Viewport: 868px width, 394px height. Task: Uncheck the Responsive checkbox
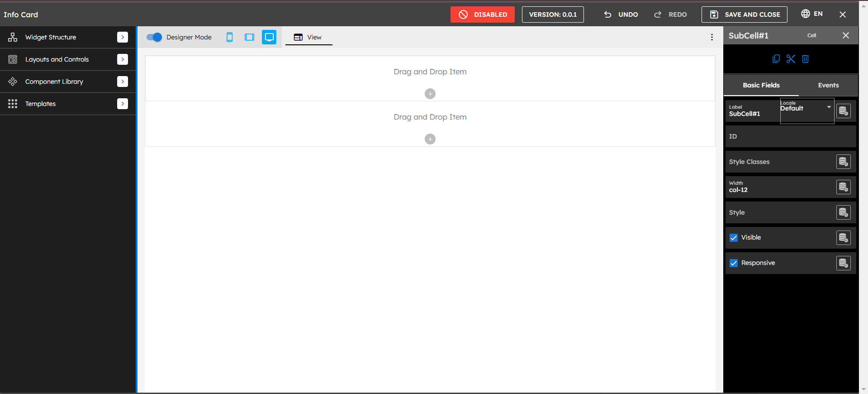734,263
